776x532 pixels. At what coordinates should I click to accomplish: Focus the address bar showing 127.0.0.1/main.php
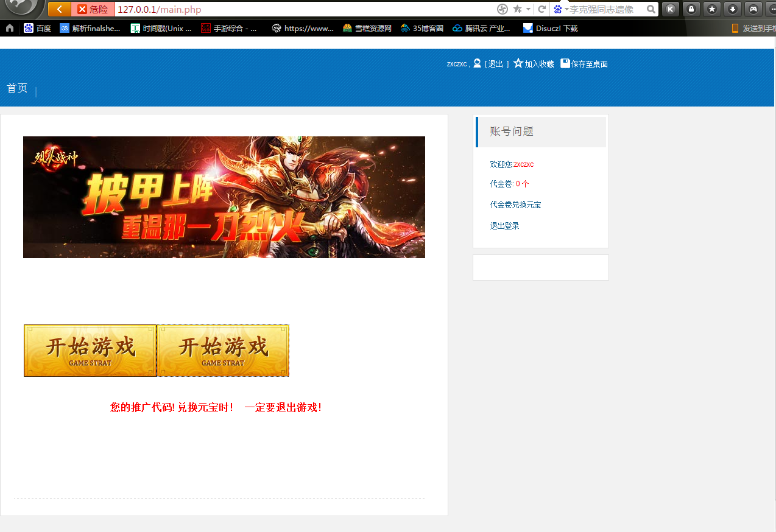click(305, 9)
